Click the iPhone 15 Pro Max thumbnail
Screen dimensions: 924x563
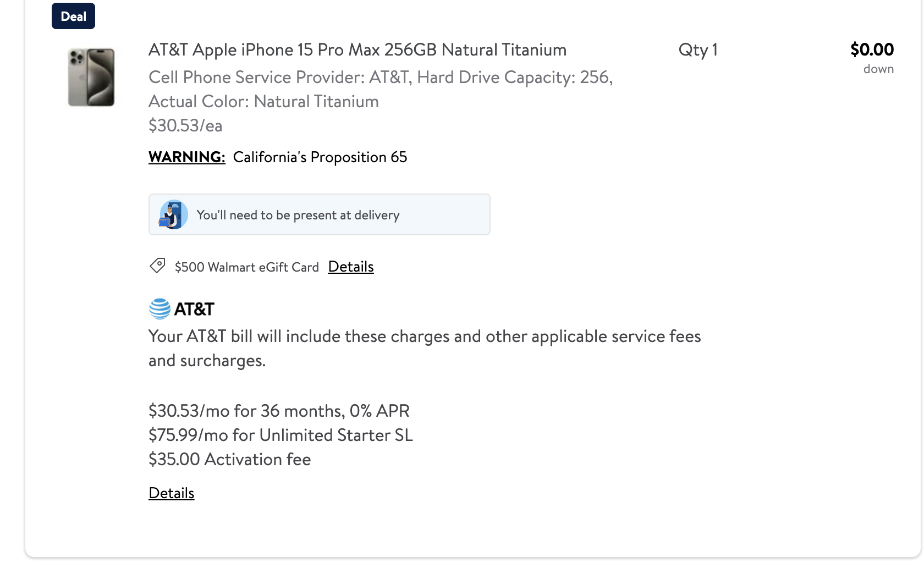[x=91, y=78]
